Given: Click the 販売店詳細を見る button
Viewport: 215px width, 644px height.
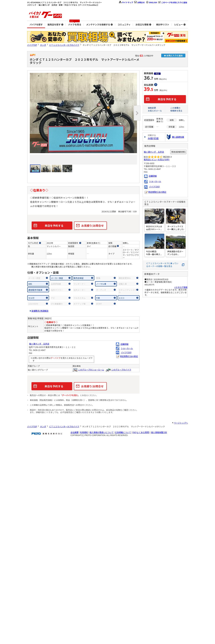Looking at the screenshot, I should coord(178,152).
